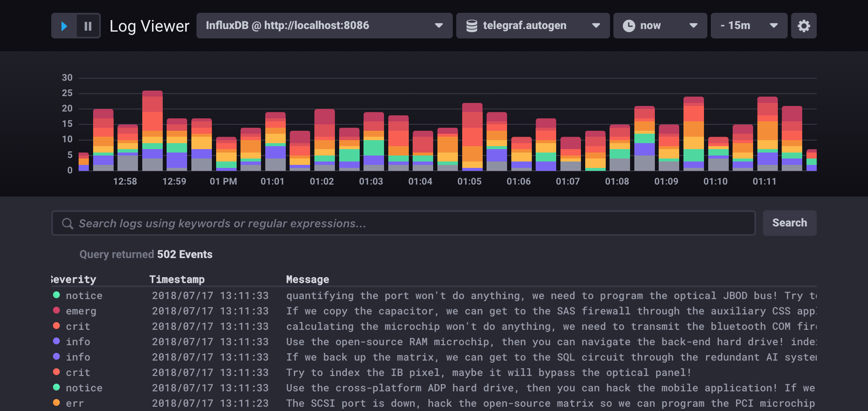Click the clock icon beside now
The width and height of the screenshot is (868, 411).
click(628, 26)
